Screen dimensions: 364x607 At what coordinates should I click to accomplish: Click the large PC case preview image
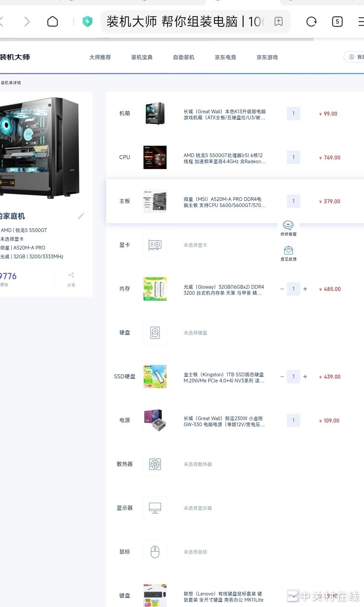click(x=40, y=147)
